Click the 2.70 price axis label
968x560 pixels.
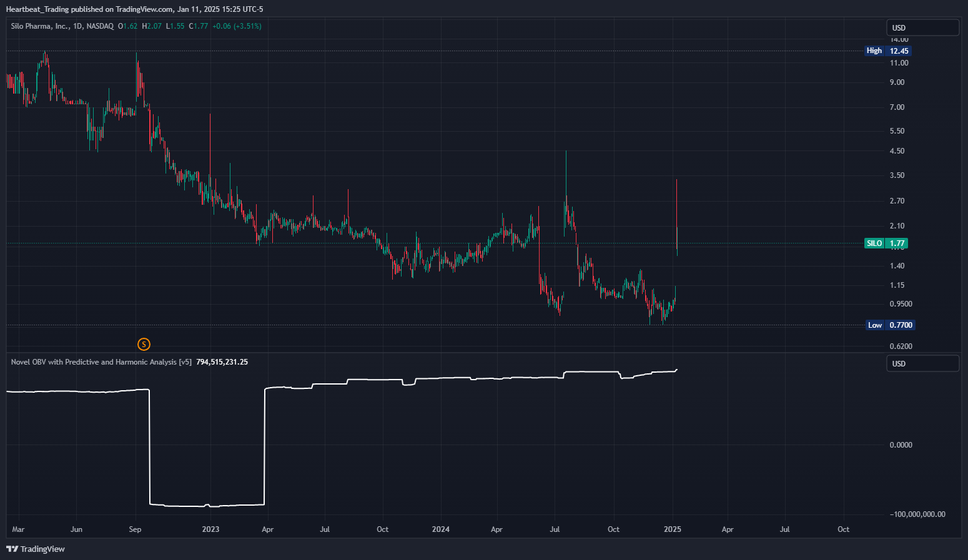pos(897,201)
